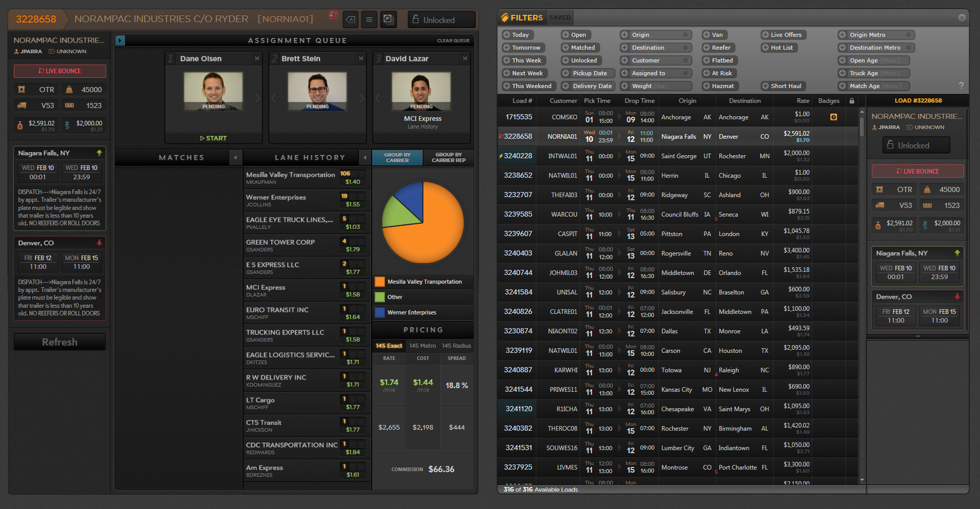Viewport: 980px width, 509px height.
Task: Click the red arrow on right-panel Denver card
Action: (957, 296)
